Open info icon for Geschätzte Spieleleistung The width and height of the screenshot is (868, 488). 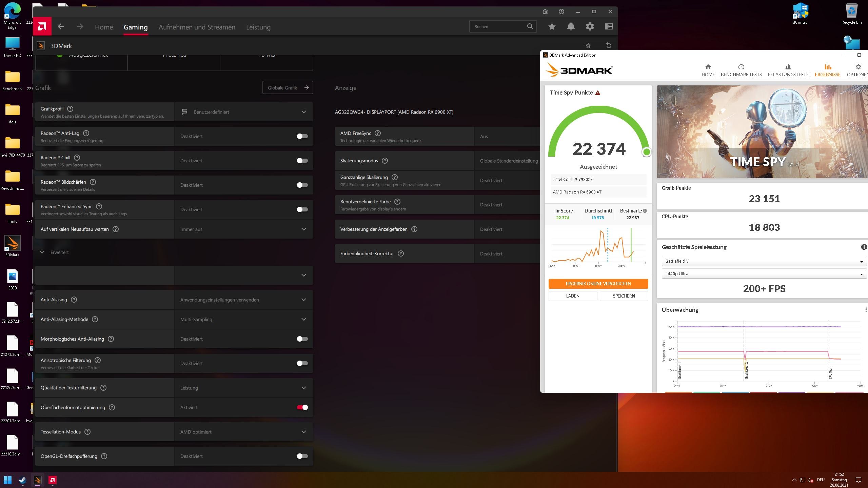click(x=864, y=247)
